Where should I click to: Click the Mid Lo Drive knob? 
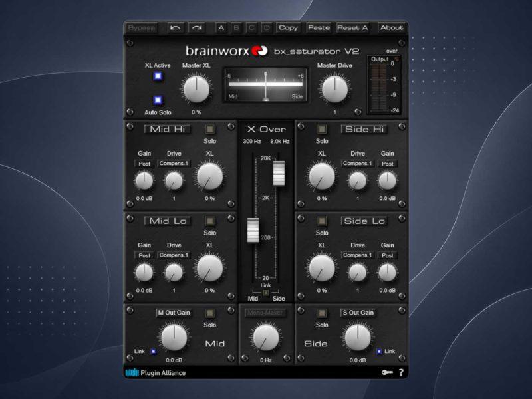[x=174, y=273]
